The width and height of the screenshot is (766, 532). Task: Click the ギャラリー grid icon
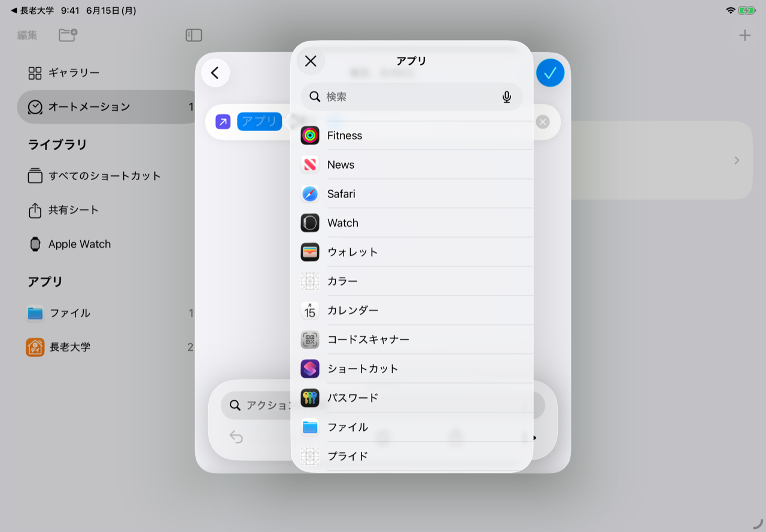(35, 73)
